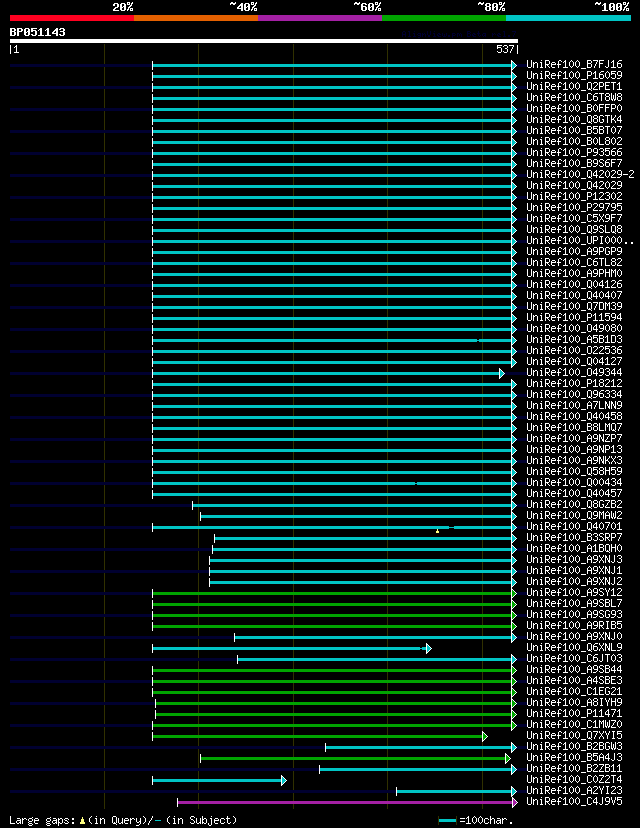Click UniRef100_A7LNN9 label

[x=574, y=406]
